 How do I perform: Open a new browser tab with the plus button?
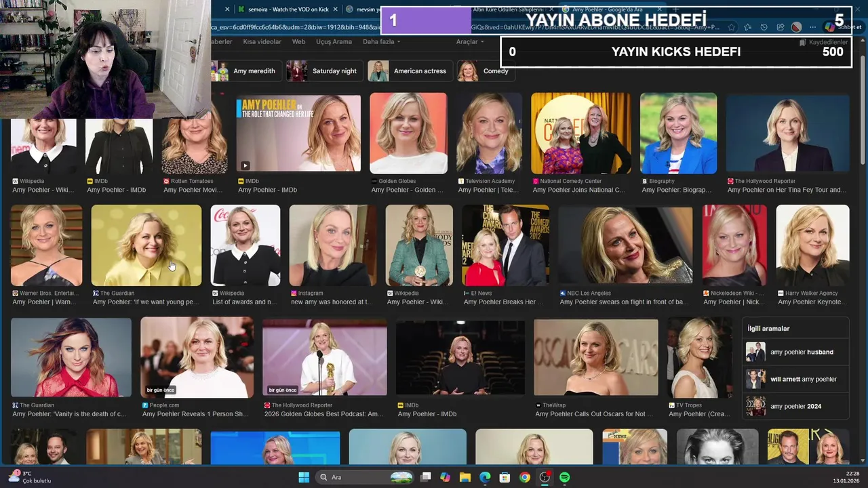[675, 9]
